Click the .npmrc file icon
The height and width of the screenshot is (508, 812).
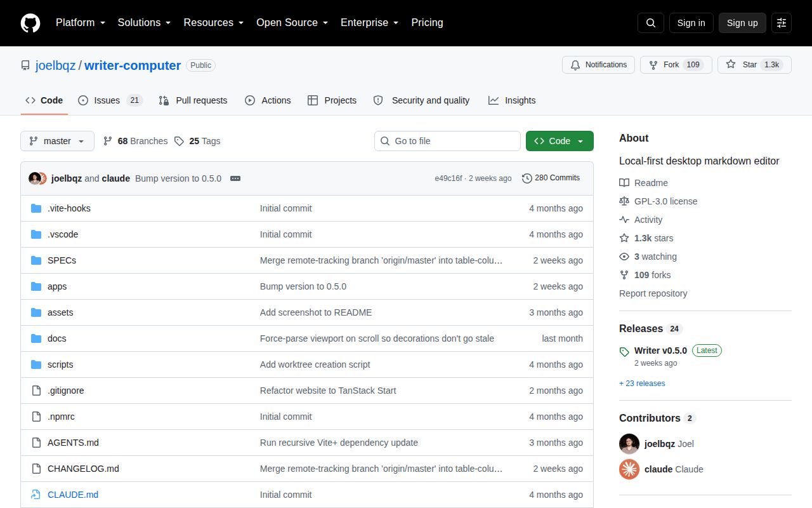pos(36,417)
